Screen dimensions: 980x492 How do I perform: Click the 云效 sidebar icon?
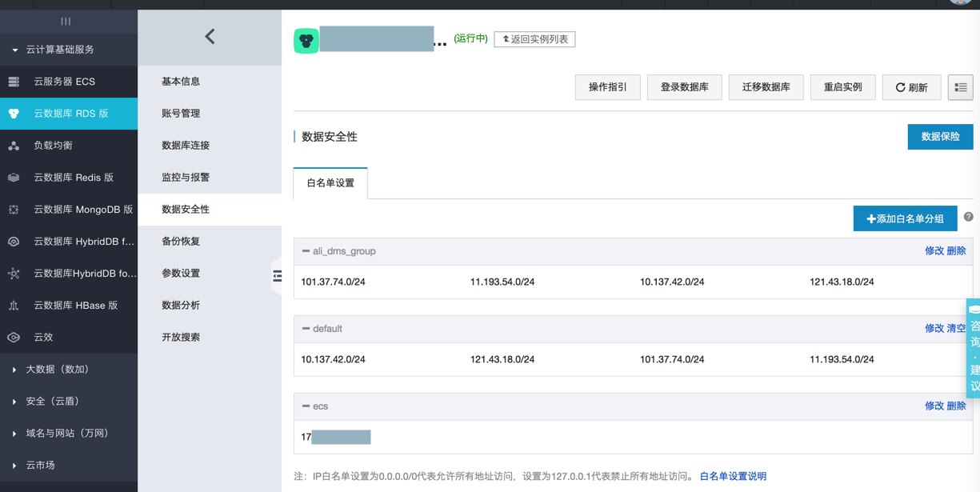point(14,338)
